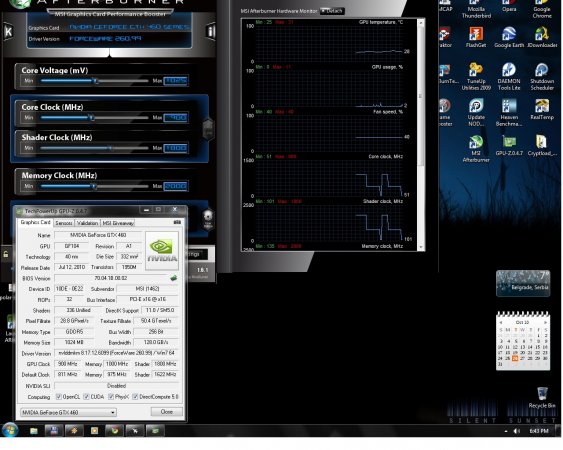This screenshot has height=450, width=563.
Task: Click the Core Voltage slider handle
Action: tap(96, 81)
